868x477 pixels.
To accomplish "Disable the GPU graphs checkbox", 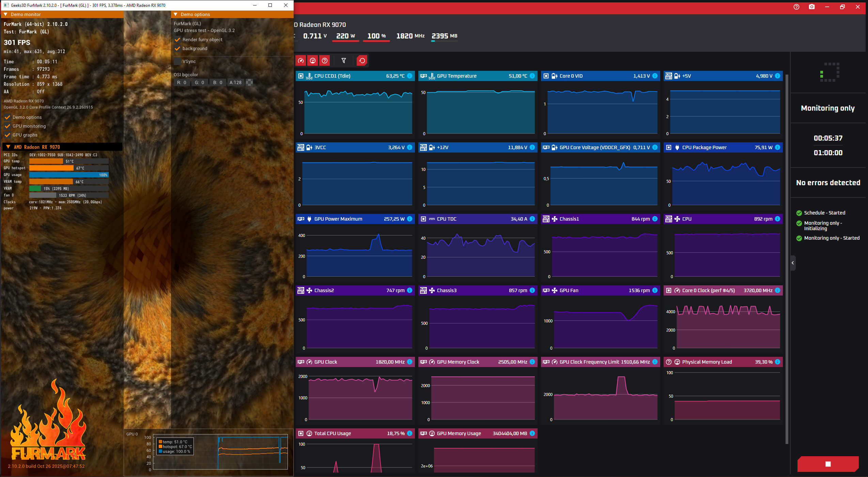I will point(7,135).
